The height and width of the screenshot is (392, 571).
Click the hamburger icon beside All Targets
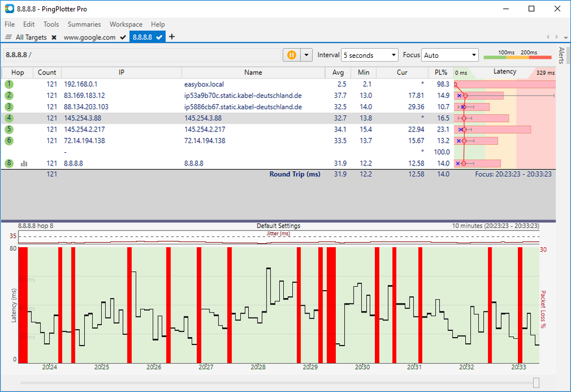(x=9, y=37)
